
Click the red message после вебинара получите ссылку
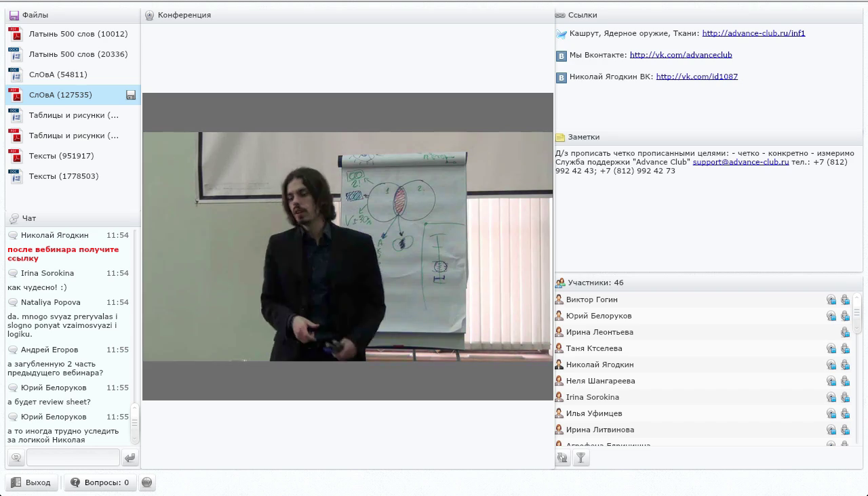click(x=63, y=254)
